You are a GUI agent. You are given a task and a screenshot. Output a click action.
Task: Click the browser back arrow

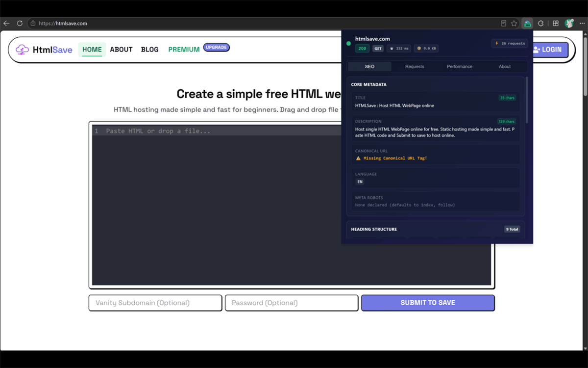tap(6, 23)
